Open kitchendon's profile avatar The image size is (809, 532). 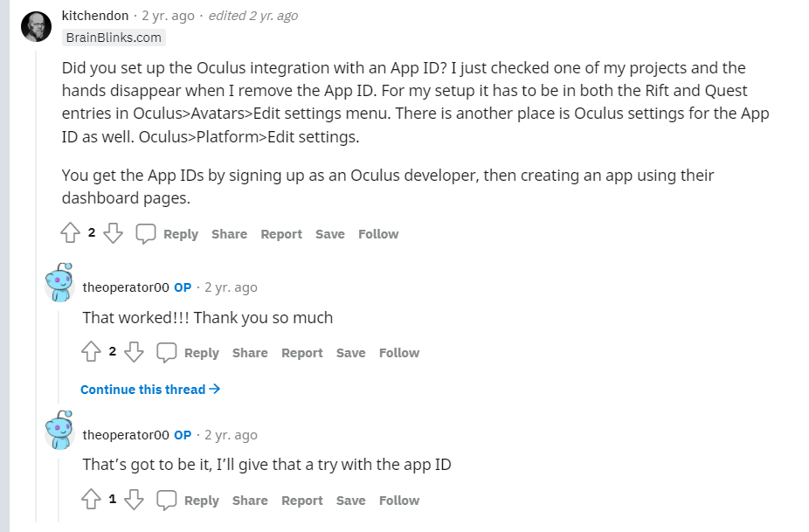pyautogui.click(x=36, y=26)
